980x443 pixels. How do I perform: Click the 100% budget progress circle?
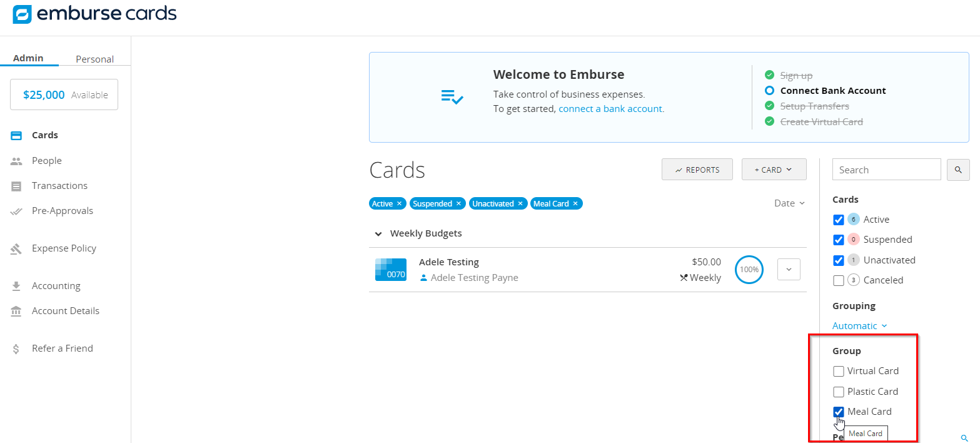[749, 270]
